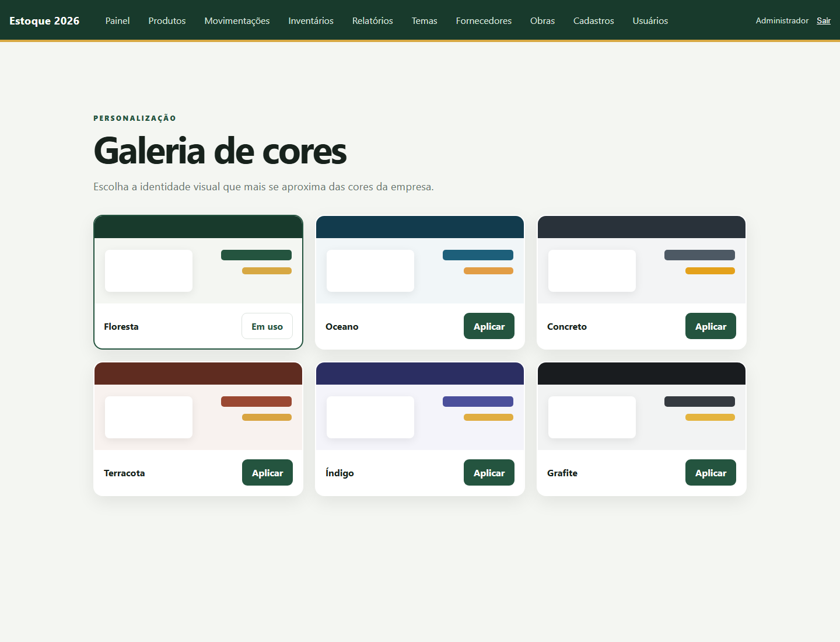Viewport: 840px width, 642px height.
Task: Open the Painel menu item
Action: (x=117, y=20)
